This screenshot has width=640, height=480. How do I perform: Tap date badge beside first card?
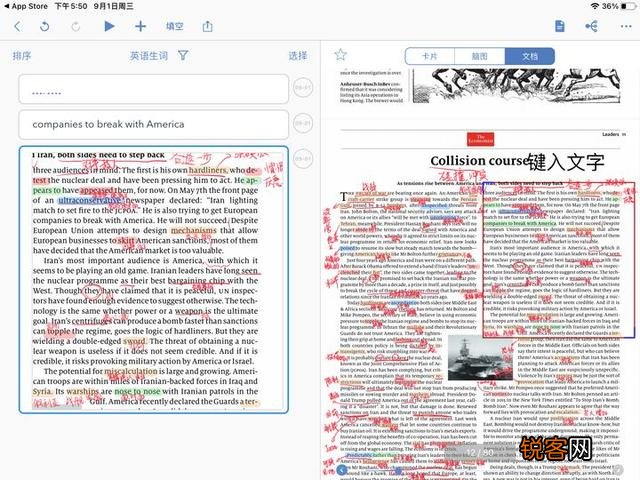pyautogui.click(x=303, y=87)
